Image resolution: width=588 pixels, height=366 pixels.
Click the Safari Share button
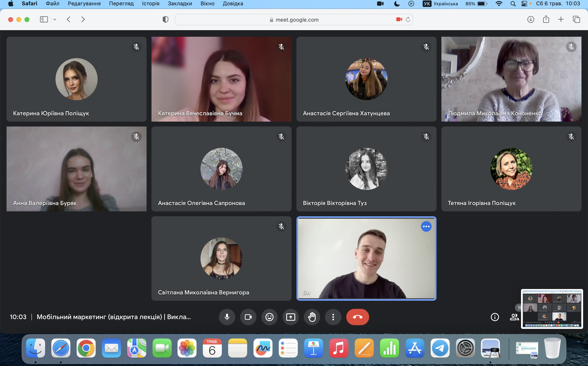[546, 19]
